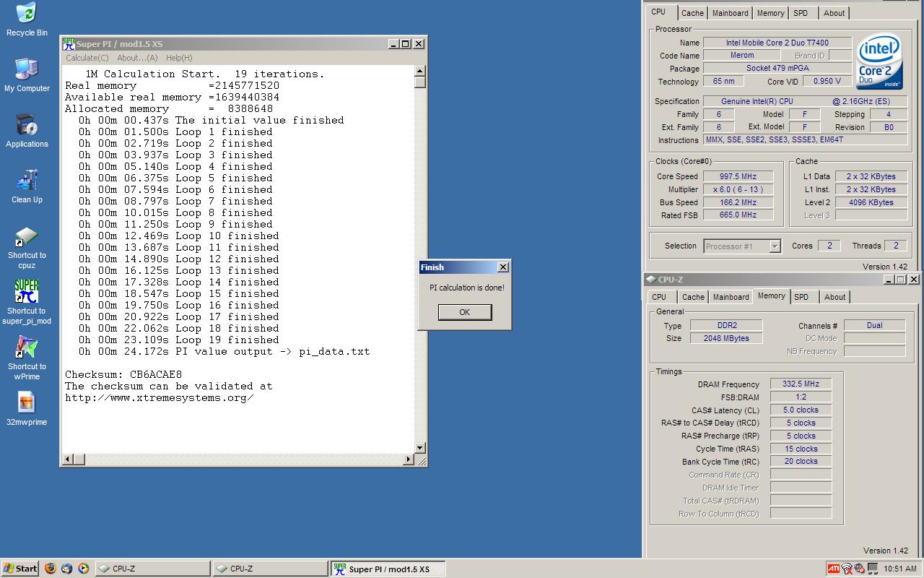Click the Checksum: CB6ACAE8 line
924x578 pixels.
pyautogui.click(x=123, y=374)
